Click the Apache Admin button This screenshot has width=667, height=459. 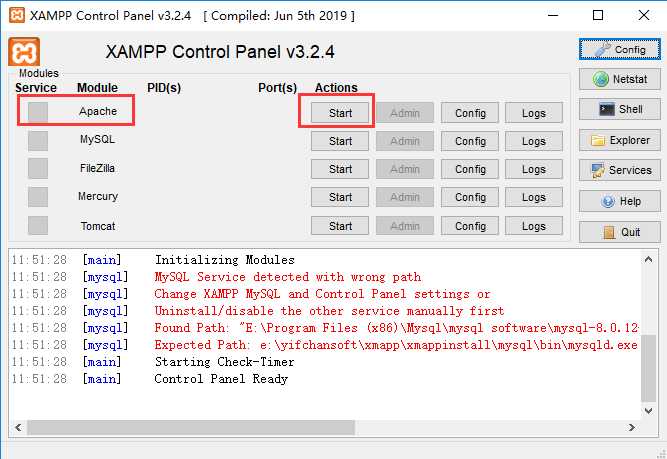coord(405,113)
